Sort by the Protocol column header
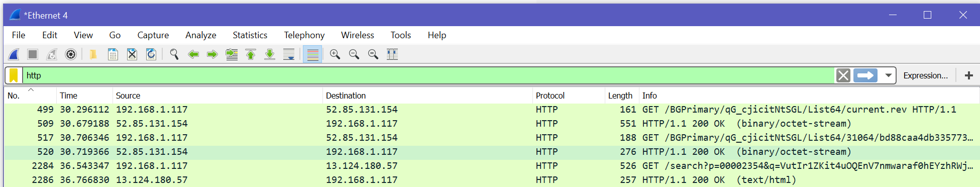The height and width of the screenshot is (187, 980). point(569,96)
